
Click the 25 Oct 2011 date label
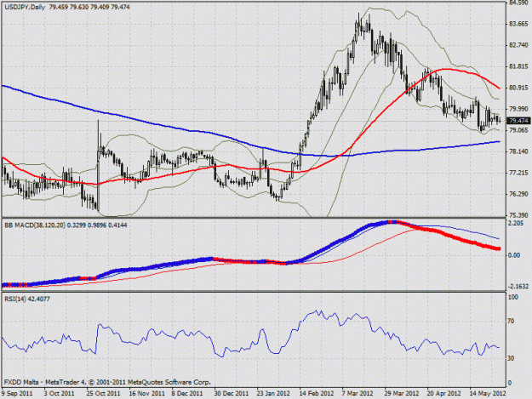tap(103, 394)
